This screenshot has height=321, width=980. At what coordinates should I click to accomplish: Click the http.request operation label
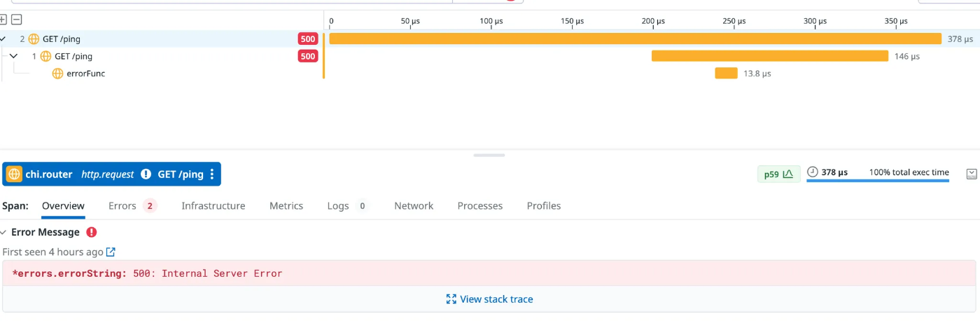click(x=108, y=175)
